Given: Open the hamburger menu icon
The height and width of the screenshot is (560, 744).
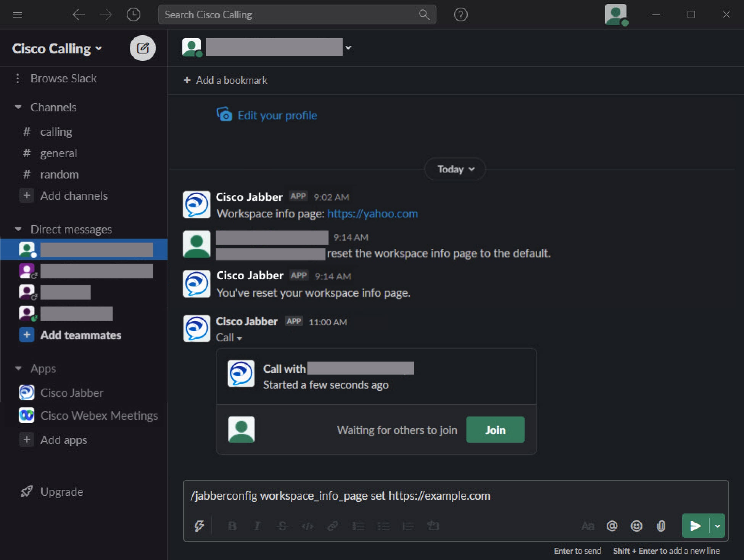Looking at the screenshot, I should tap(18, 15).
